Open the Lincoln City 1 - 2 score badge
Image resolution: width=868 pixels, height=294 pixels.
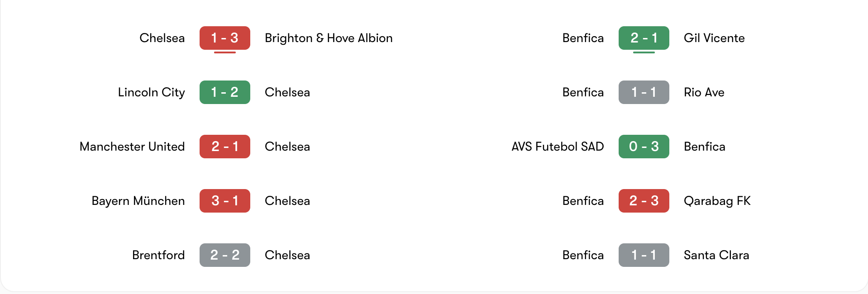[x=224, y=92]
